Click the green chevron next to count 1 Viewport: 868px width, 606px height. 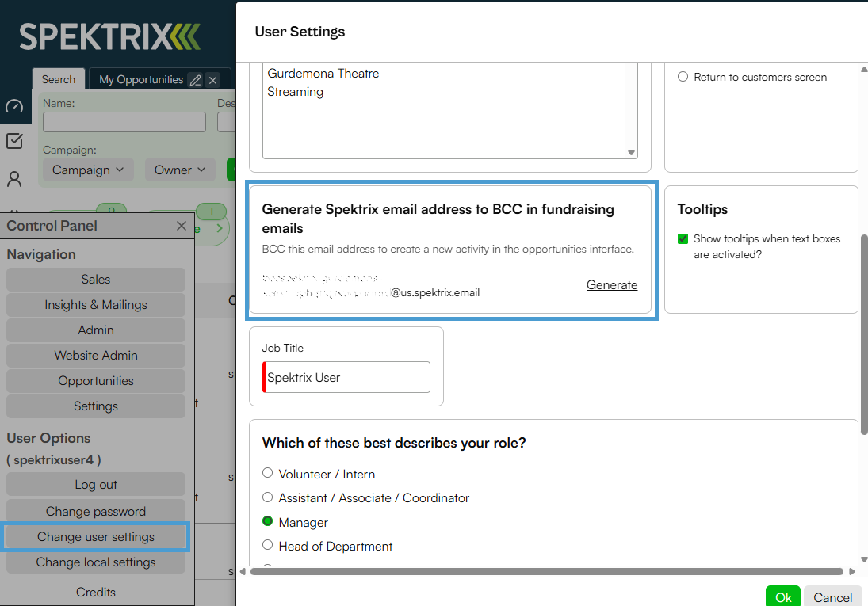(x=220, y=228)
